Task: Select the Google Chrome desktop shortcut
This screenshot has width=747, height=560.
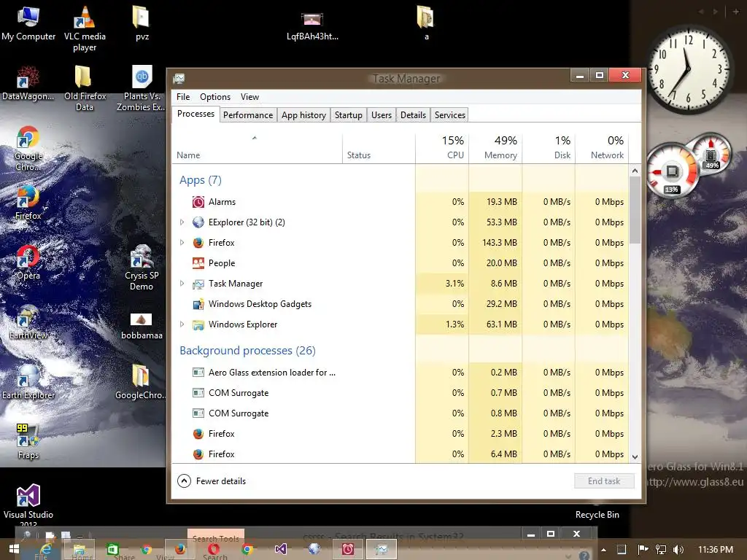Action: 28,149
